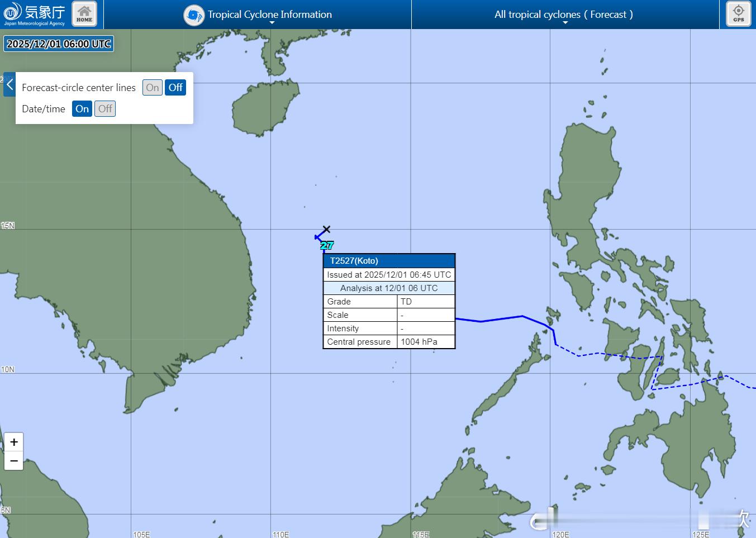Click the 2025/12/01 06:00 UTC timestamp label
The image size is (756, 538).
(59, 44)
